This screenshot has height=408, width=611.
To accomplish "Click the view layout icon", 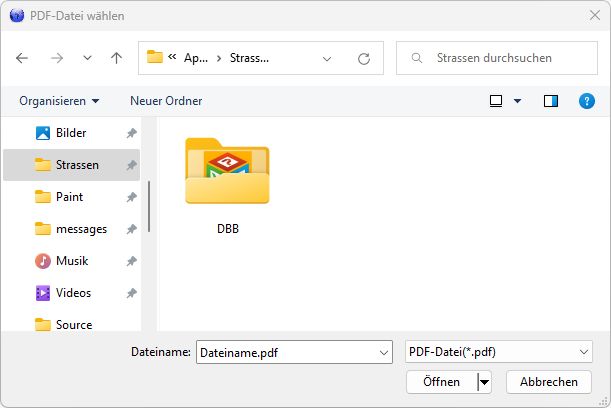I will [496, 101].
